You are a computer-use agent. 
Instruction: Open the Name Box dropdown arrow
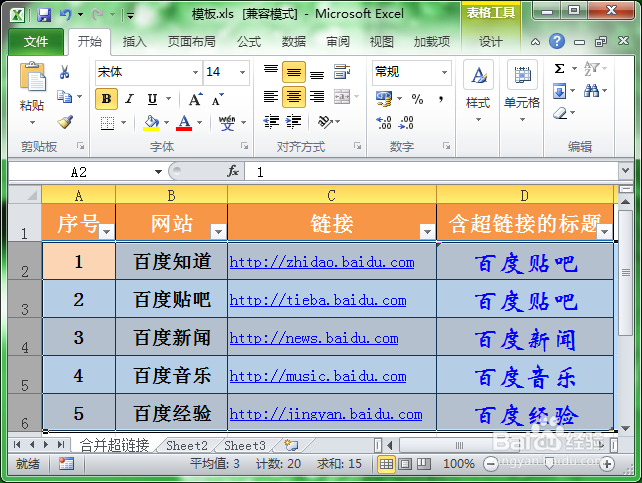click(x=158, y=172)
